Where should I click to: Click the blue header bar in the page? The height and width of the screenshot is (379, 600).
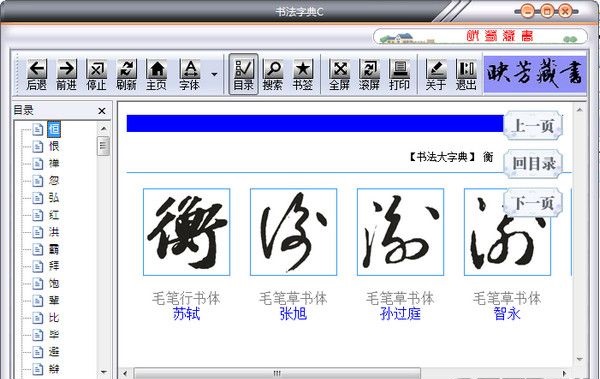click(315, 124)
